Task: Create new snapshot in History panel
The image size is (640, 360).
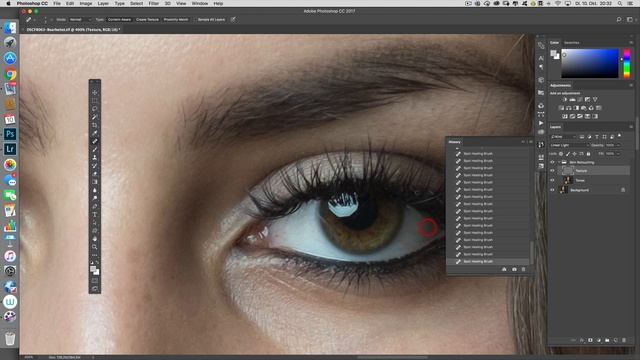Action: point(514,269)
